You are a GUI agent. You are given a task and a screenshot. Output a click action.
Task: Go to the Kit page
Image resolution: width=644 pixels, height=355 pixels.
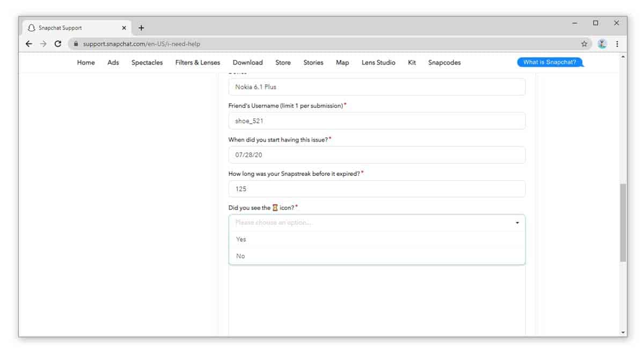coord(412,63)
